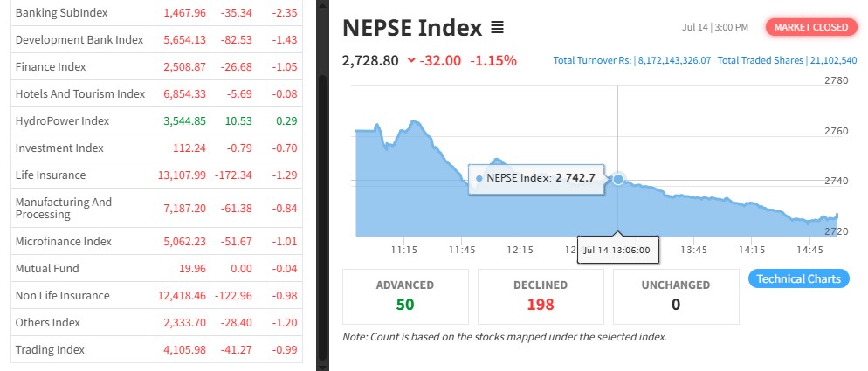Click the Technical Charts button
This screenshot has height=371, width=868.
click(x=798, y=279)
